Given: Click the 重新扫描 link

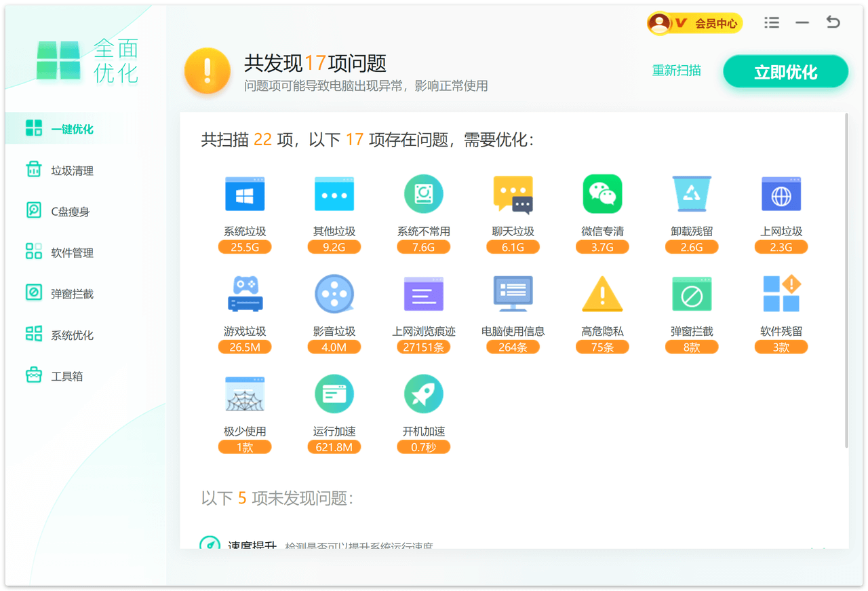Looking at the screenshot, I should pyautogui.click(x=676, y=71).
